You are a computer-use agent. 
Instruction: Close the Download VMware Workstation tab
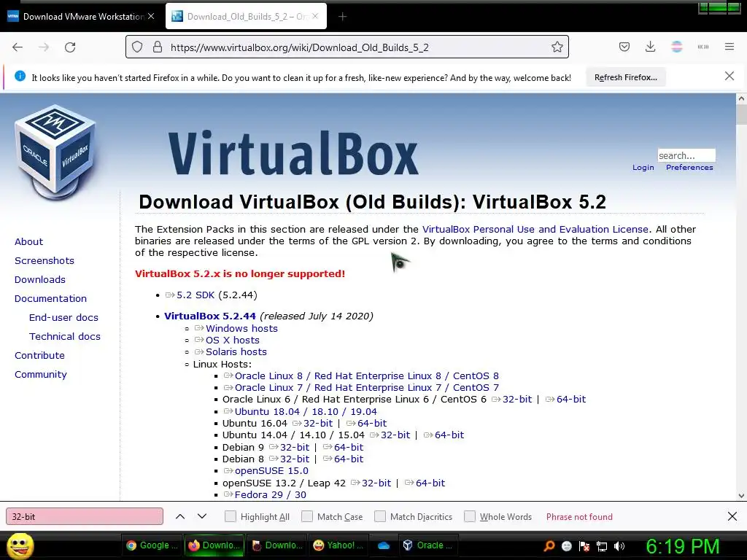[x=151, y=16]
